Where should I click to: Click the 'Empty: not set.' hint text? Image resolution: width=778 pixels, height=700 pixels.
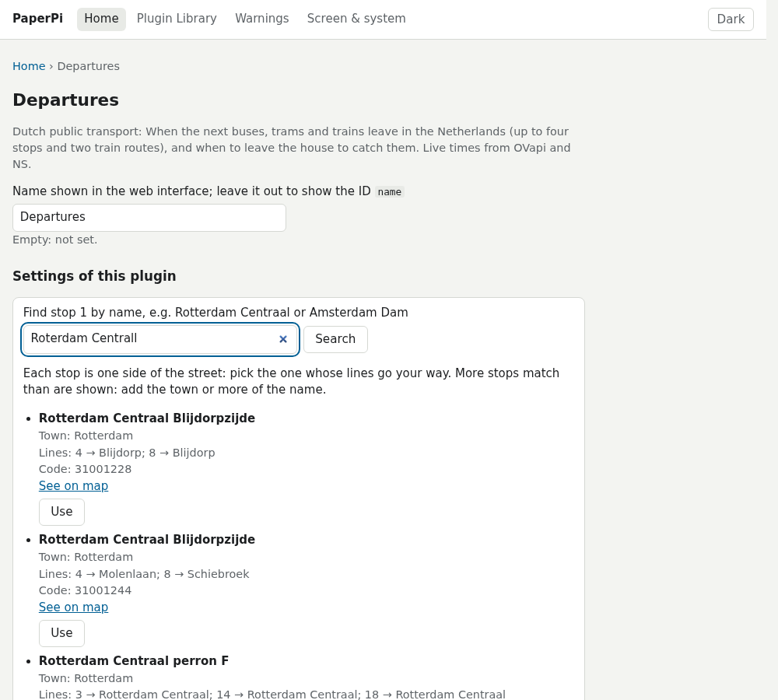point(54,240)
